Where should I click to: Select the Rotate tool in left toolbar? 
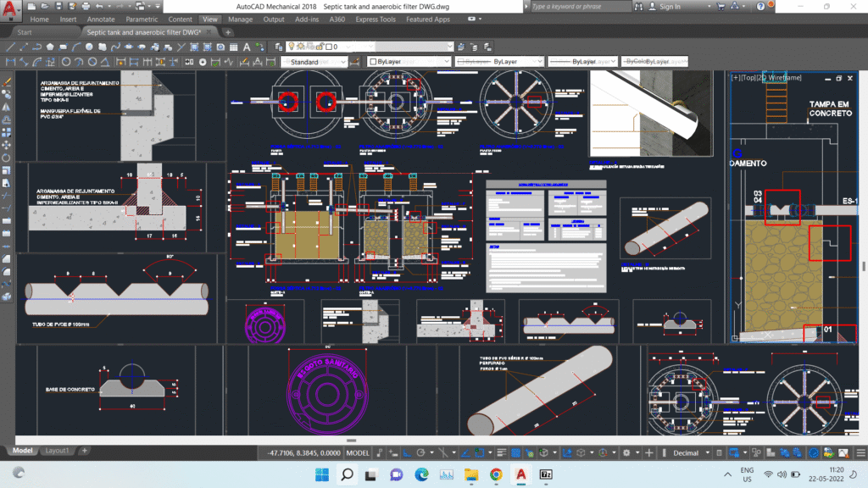click(7, 158)
